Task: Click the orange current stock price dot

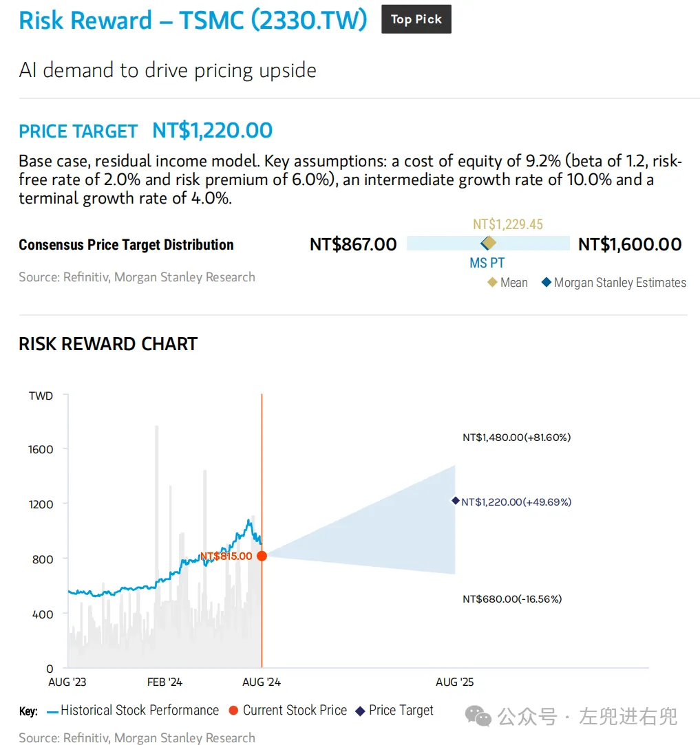Action: [x=262, y=556]
